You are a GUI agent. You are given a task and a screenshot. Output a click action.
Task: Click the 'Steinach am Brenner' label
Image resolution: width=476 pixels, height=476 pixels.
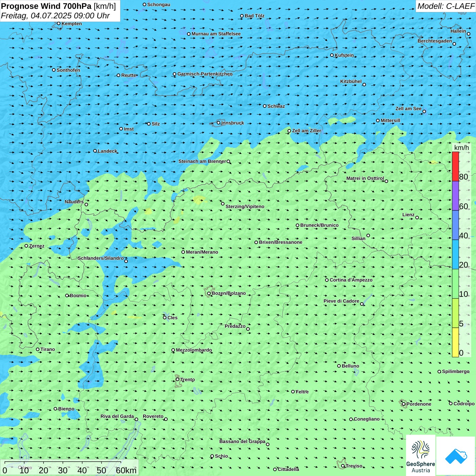[202, 161]
